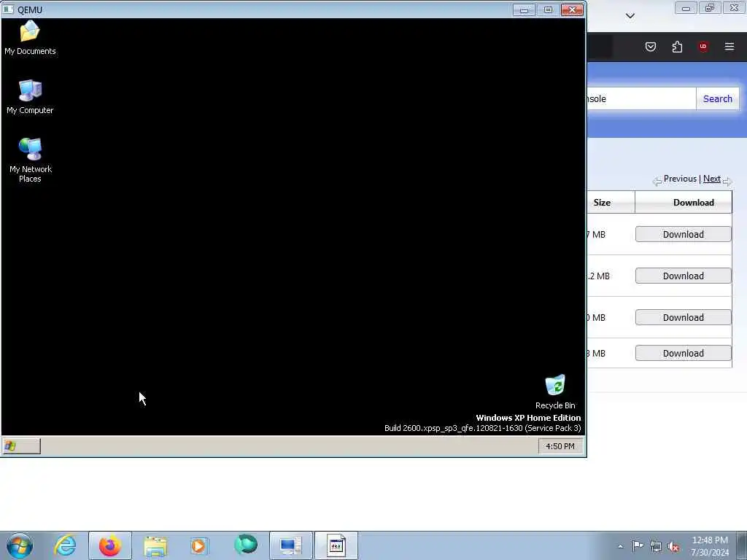Open Windows Explorer from taskbar
Image resolution: width=747 pixels, height=560 pixels.
155,545
